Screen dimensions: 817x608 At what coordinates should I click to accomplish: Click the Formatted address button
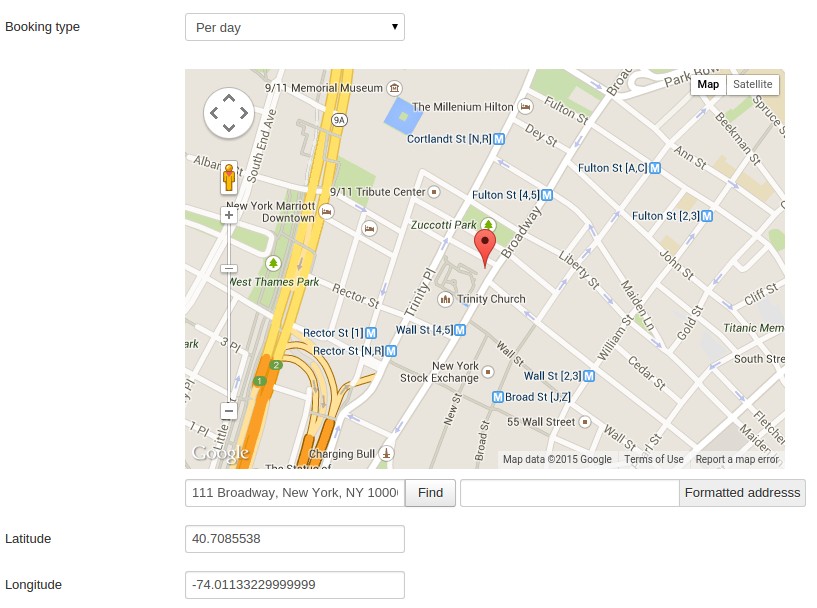coord(742,493)
